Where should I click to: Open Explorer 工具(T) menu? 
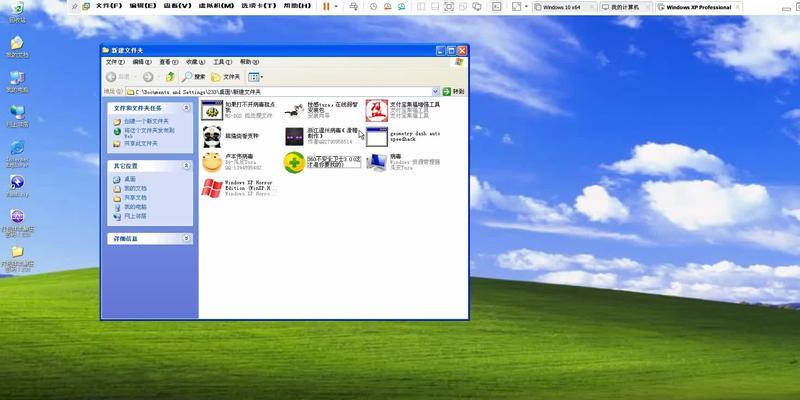[222, 62]
